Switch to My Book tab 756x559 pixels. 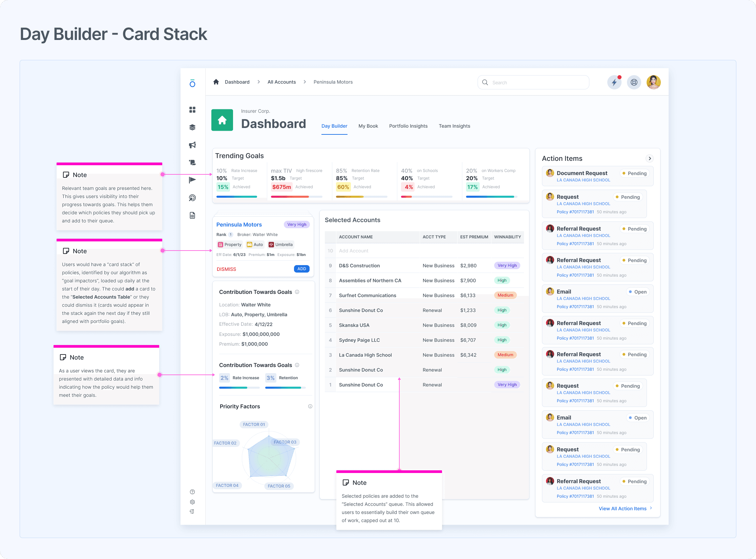(x=368, y=126)
